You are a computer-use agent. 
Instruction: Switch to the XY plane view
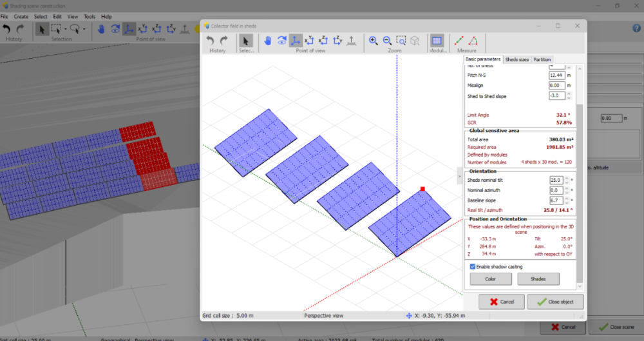tap(309, 41)
